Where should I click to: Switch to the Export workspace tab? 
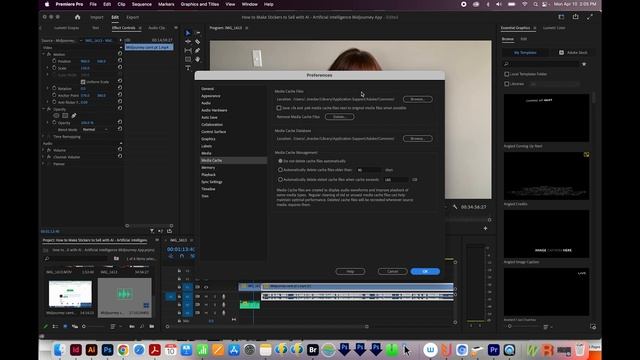(133, 17)
